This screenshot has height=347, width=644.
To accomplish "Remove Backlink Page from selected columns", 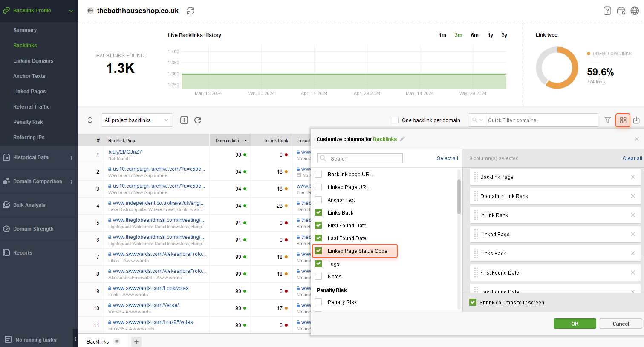I will coord(633,177).
